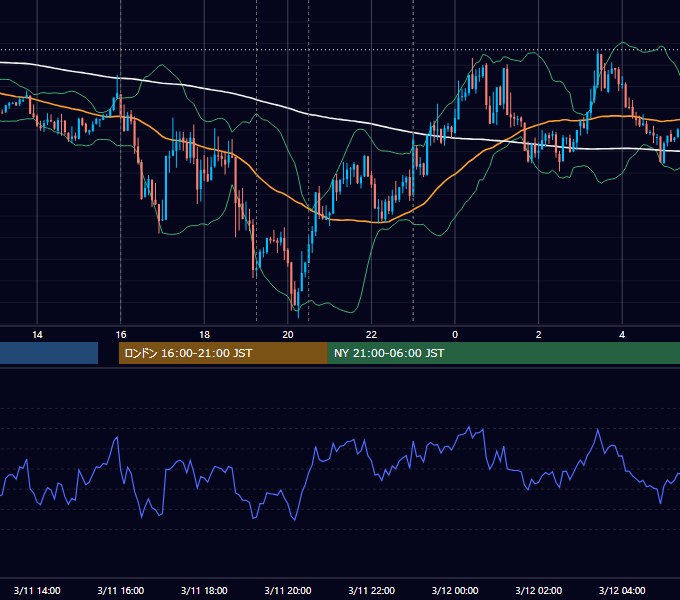Click the blue session bar before London
This screenshot has width=680, height=600.
click(x=49, y=353)
